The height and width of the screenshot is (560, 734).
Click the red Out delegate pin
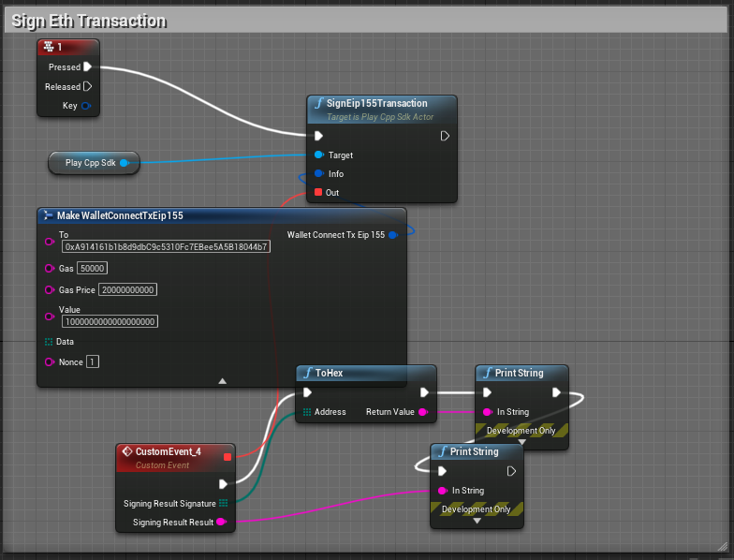319,193
